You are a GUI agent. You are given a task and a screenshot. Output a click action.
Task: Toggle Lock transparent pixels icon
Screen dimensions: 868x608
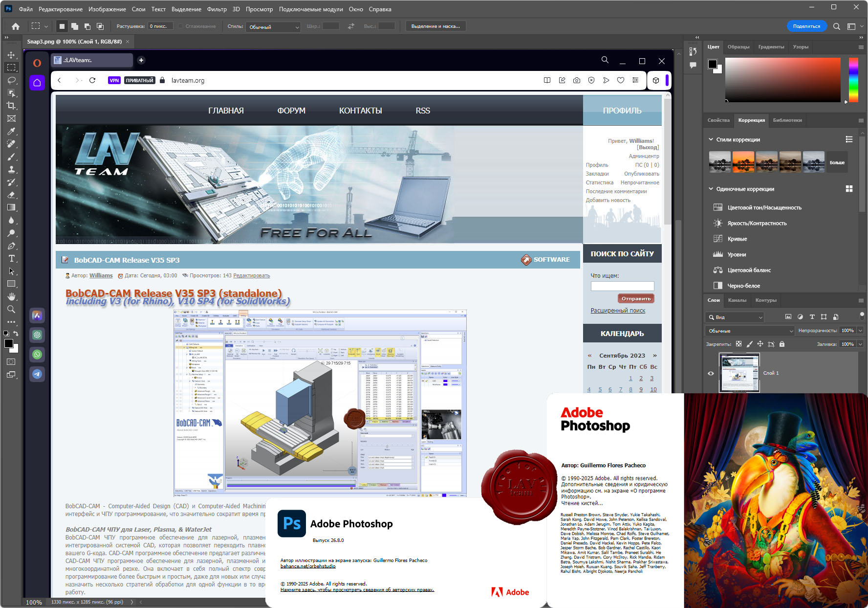pyautogui.click(x=738, y=344)
